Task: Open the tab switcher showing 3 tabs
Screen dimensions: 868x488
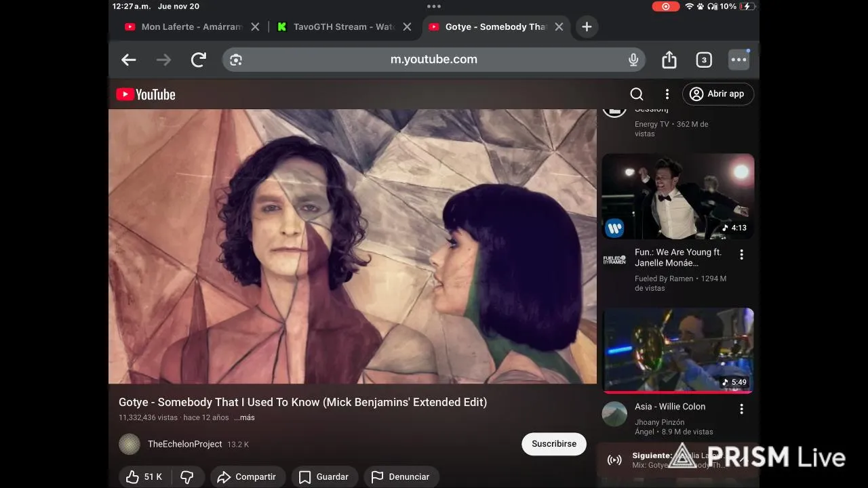Action: tap(704, 60)
